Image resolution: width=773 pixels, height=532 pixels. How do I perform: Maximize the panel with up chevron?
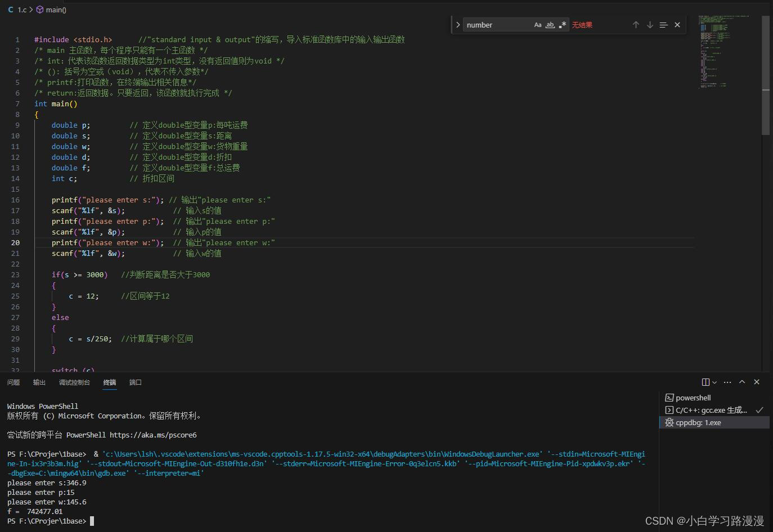pyautogui.click(x=742, y=382)
